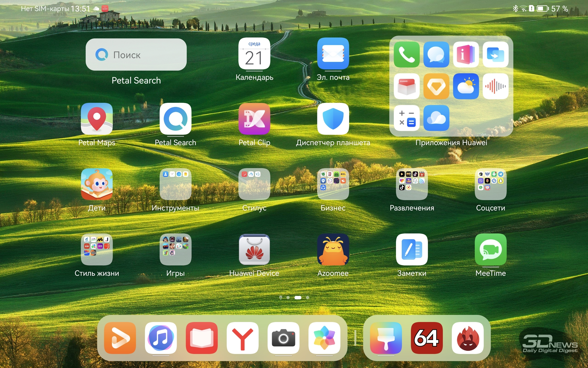This screenshot has width=588, height=368.
Task: Go to the last home screen page dot
Action: (x=308, y=297)
